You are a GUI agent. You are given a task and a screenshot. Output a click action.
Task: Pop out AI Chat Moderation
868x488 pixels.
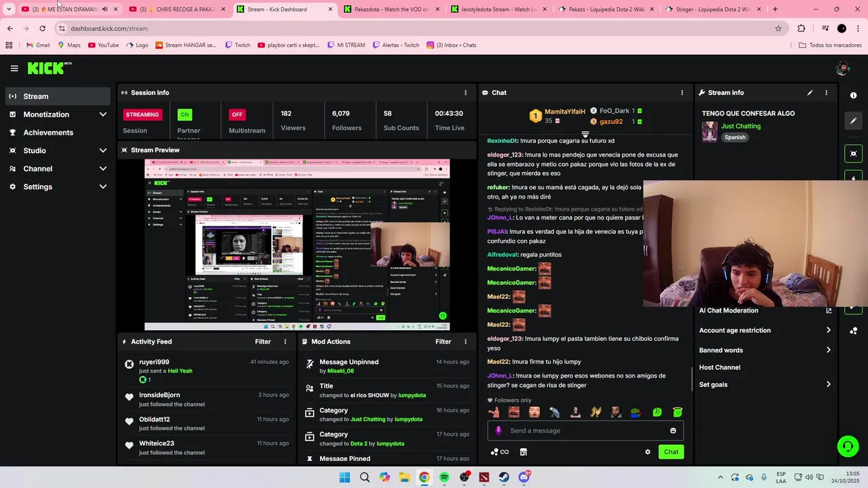(829, 310)
